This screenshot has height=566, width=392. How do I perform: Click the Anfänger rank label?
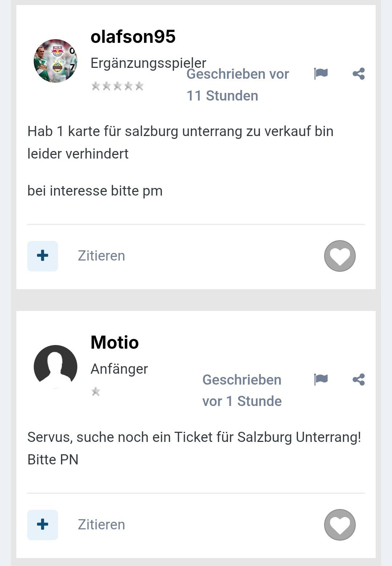point(119,369)
